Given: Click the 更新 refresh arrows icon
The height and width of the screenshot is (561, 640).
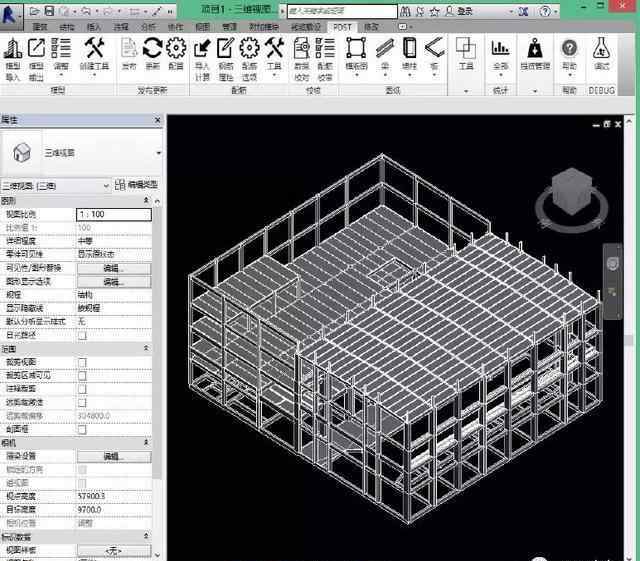Looking at the screenshot, I should pos(152,48).
